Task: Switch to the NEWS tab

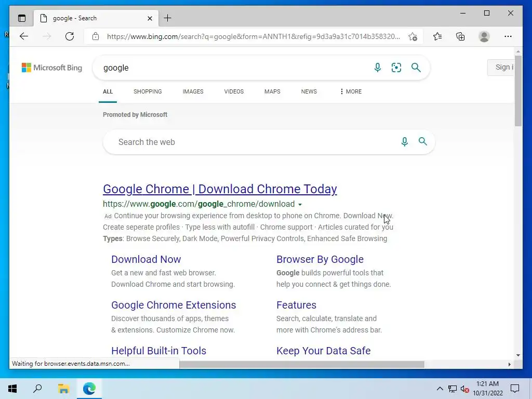Action: pos(309,91)
